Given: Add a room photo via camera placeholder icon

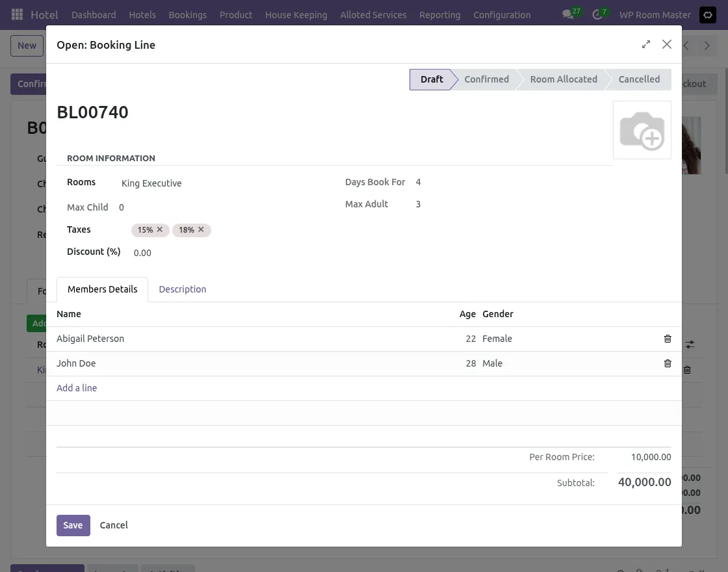Looking at the screenshot, I should point(642,129).
